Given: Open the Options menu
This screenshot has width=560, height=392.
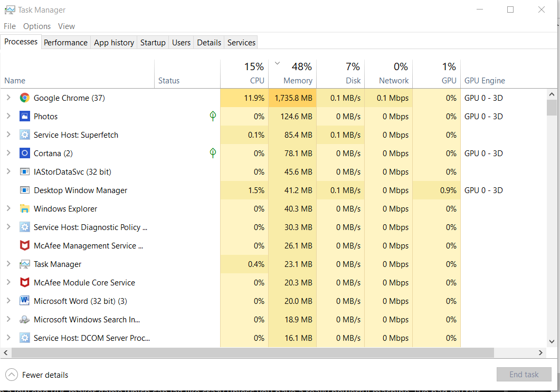Looking at the screenshot, I should (37, 26).
